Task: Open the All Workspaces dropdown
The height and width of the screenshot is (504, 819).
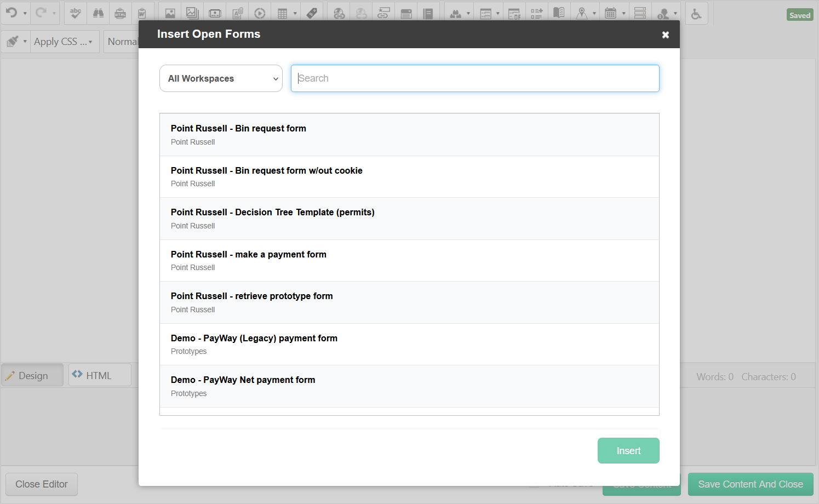Action: 221,78
